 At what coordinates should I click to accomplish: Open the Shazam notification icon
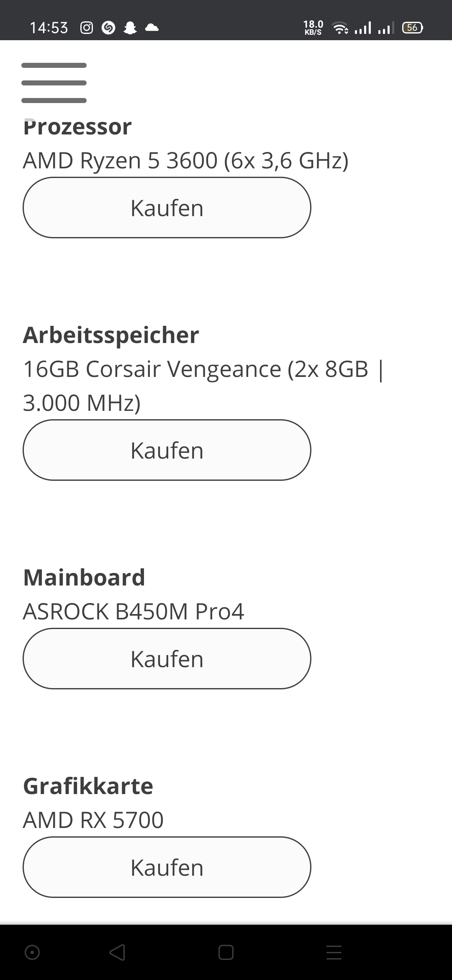108,27
